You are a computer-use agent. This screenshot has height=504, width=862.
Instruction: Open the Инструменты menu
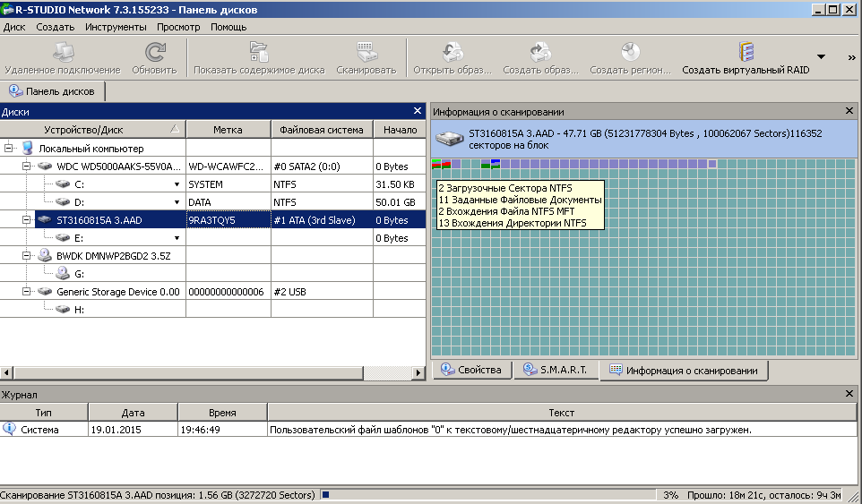tap(116, 27)
